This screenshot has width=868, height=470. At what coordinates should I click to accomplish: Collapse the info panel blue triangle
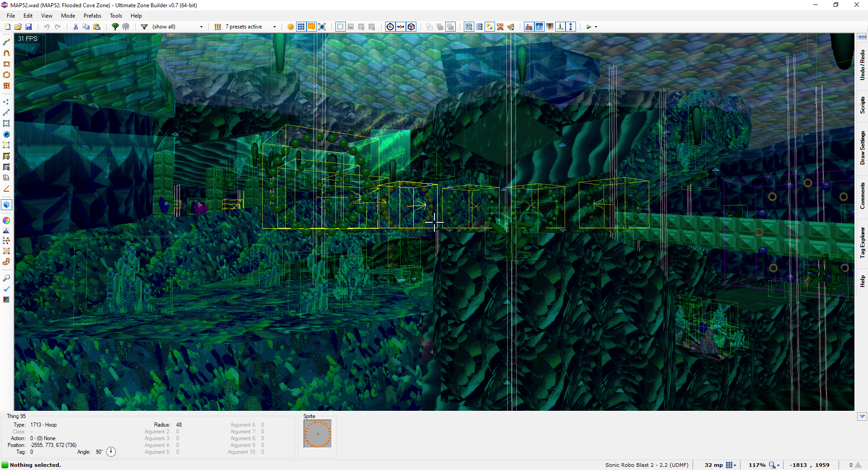tap(862, 417)
